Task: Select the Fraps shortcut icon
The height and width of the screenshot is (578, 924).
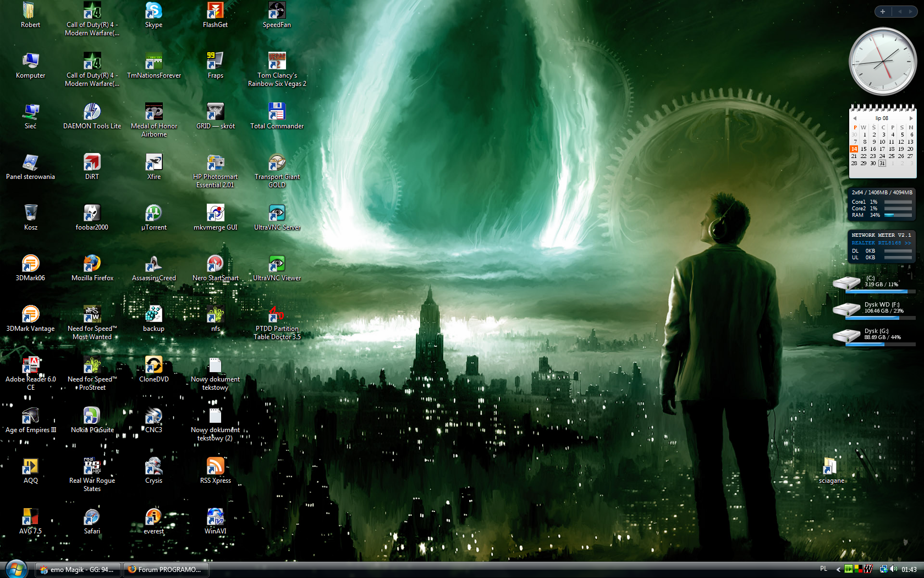Action: (x=215, y=66)
